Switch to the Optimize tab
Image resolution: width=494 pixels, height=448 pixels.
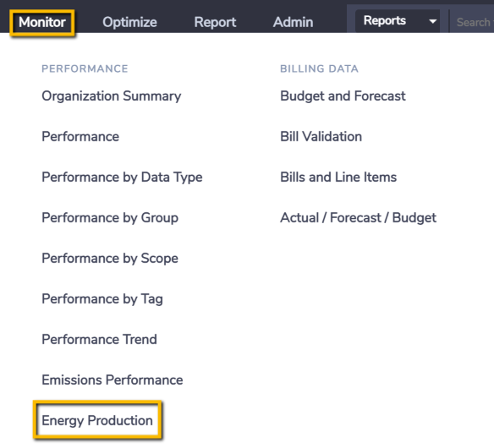[x=129, y=22]
